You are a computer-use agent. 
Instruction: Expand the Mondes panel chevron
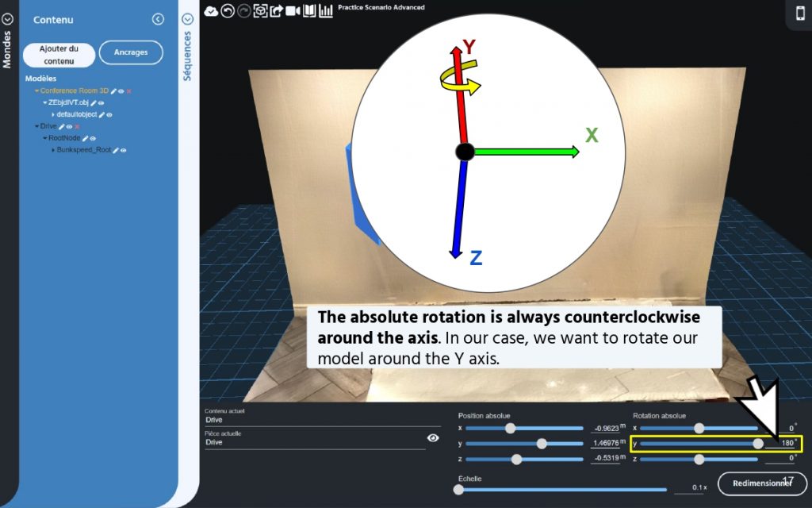coord(7,19)
